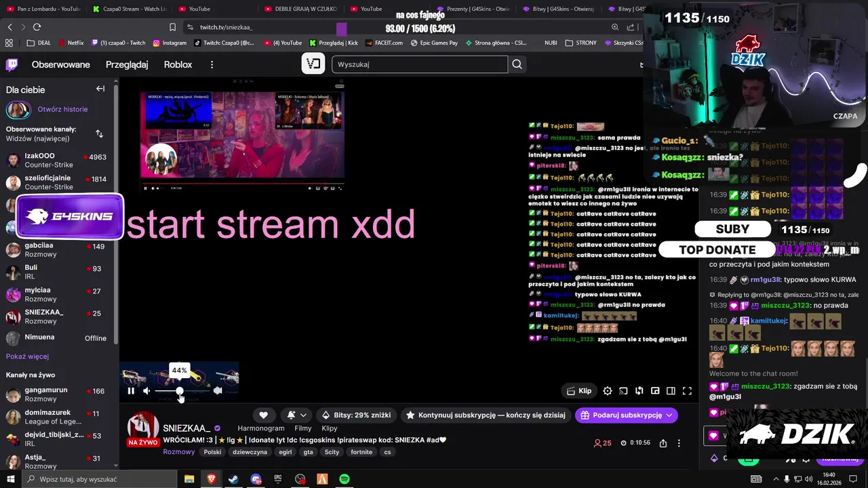Go back with browser back arrow
Screen dimensions: 868x488
coord(9,27)
